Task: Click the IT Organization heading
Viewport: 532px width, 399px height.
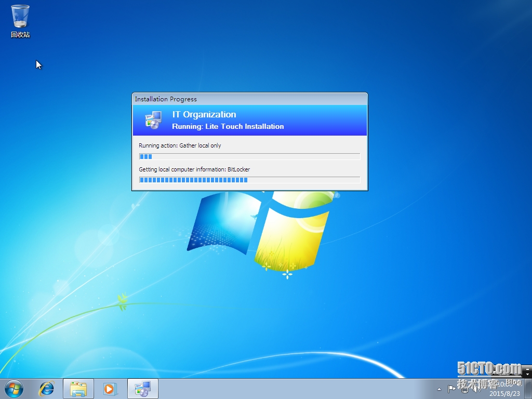Action: (x=204, y=115)
